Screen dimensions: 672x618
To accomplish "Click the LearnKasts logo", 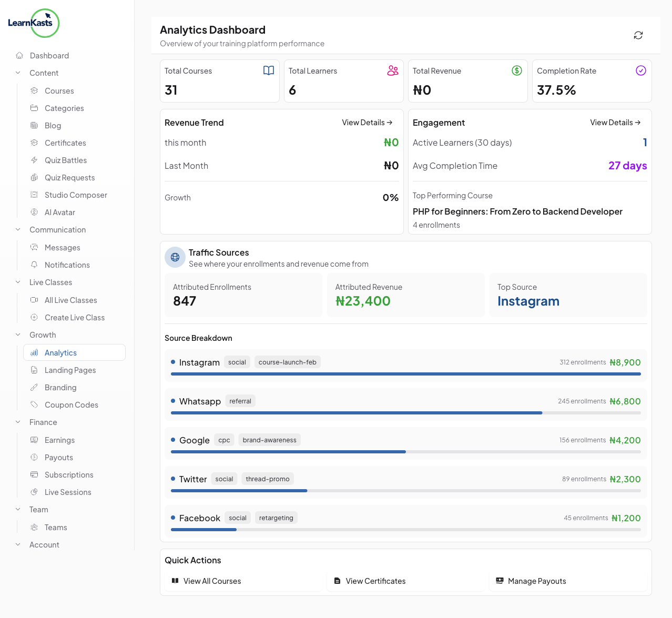I will pyautogui.click(x=33, y=23).
